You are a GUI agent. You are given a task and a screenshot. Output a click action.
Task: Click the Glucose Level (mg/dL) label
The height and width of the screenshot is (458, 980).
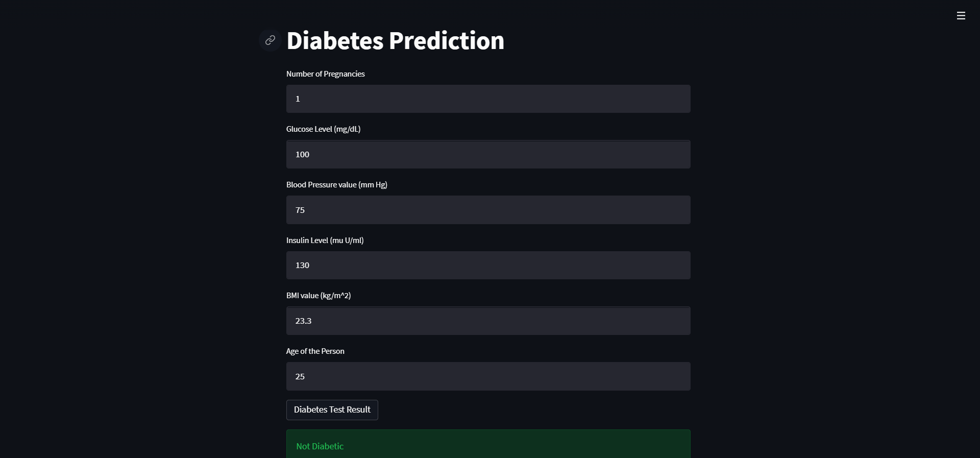coord(323,129)
